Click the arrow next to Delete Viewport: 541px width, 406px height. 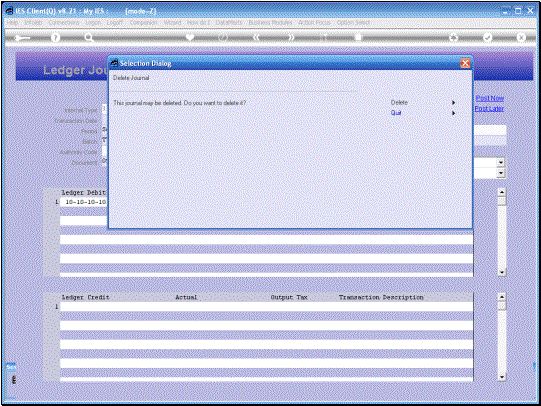coord(453,102)
